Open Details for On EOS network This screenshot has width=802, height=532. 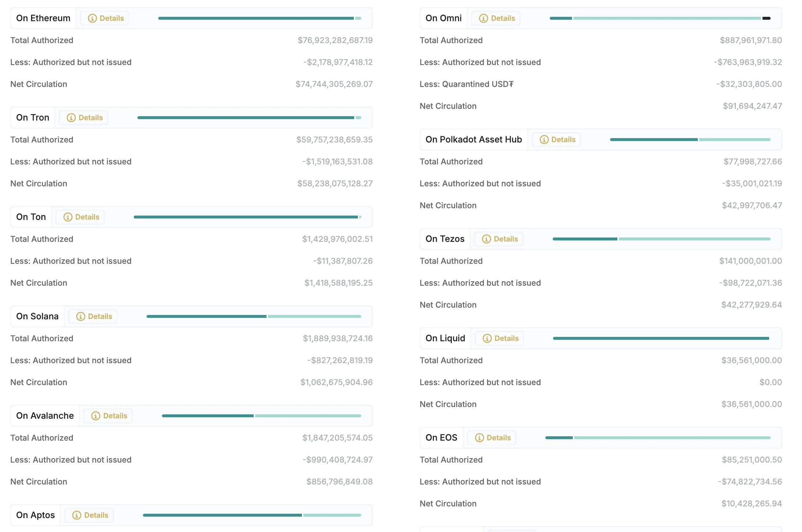tap(497, 437)
